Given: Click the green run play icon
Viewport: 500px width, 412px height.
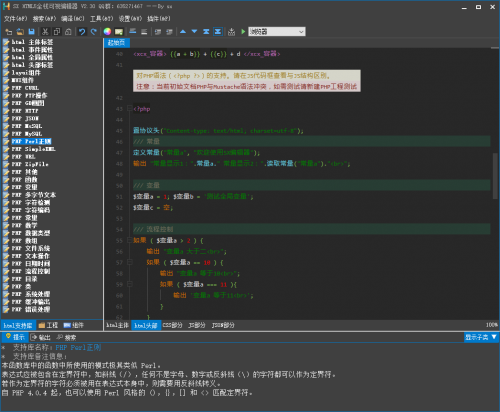Looking at the screenshot, I should click(x=243, y=32).
